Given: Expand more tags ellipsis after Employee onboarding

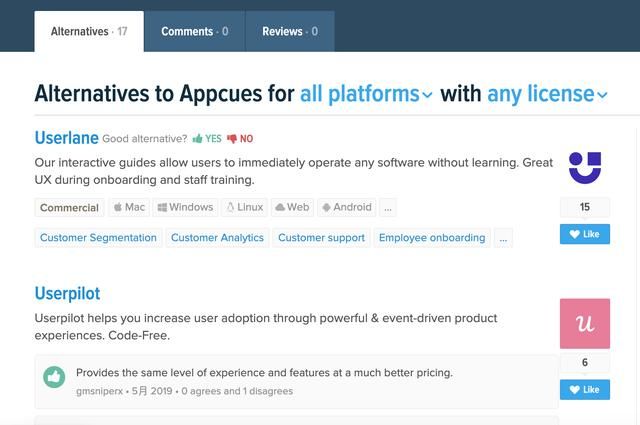Looking at the screenshot, I should click(x=503, y=238).
